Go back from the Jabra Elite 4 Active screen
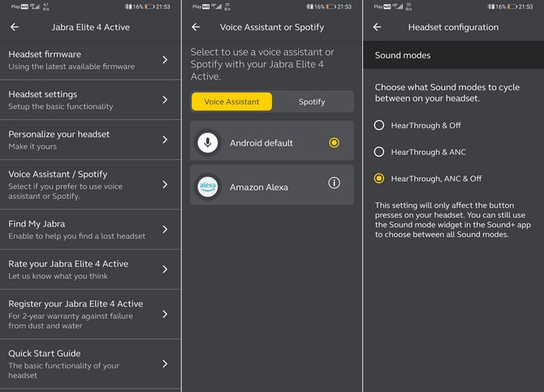Screen dimensions: 544x392 (x=15, y=27)
